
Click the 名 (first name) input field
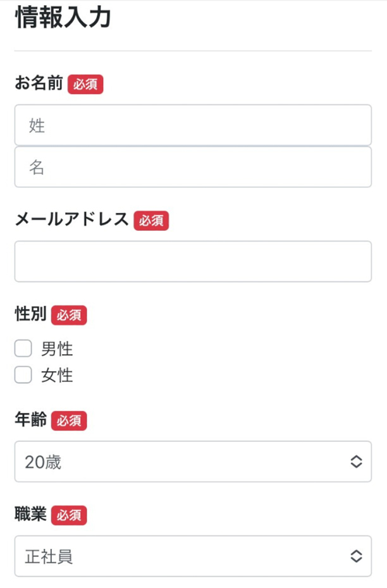(193, 168)
